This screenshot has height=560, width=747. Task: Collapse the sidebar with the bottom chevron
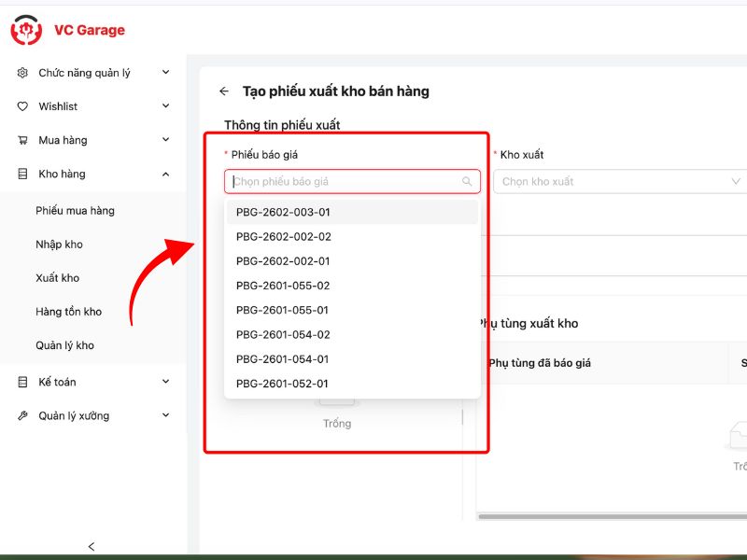coord(91,546)
